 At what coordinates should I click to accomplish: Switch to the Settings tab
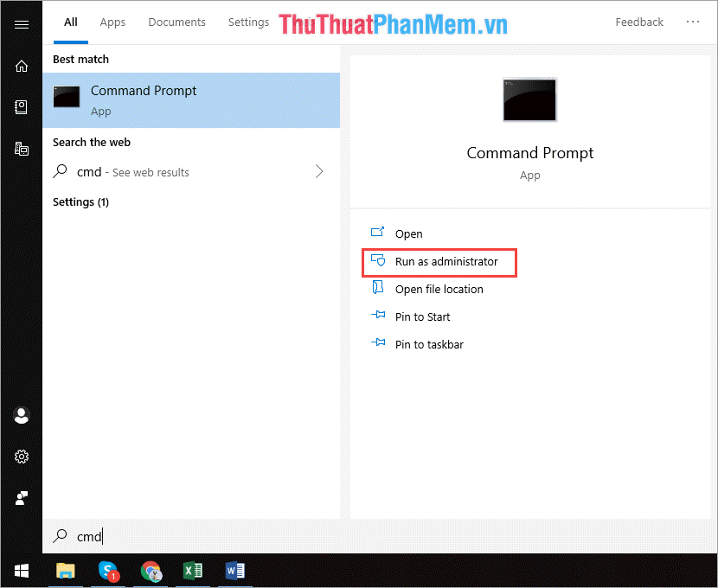point(248,22)
